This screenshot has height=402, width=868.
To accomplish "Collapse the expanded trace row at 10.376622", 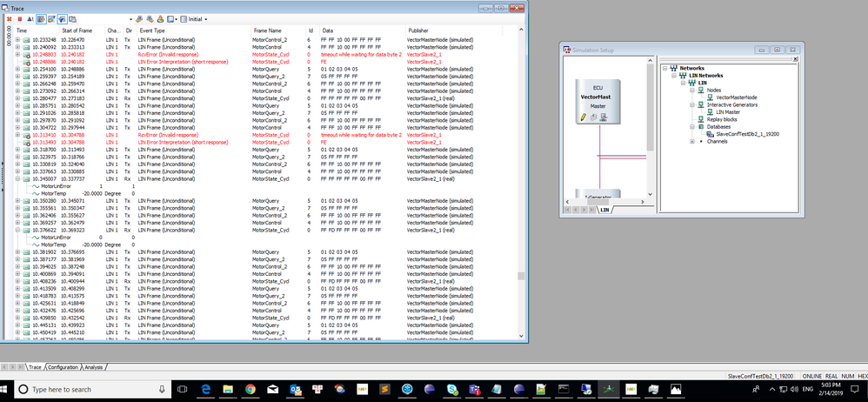I will 17,230.
